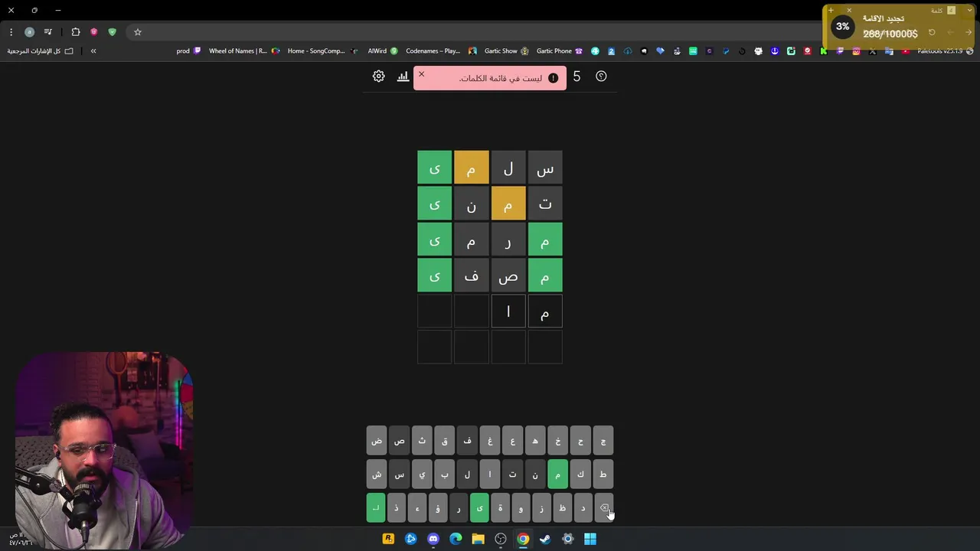
Task: Tap the ط key on the keyboard
Action: pos(603,474)
